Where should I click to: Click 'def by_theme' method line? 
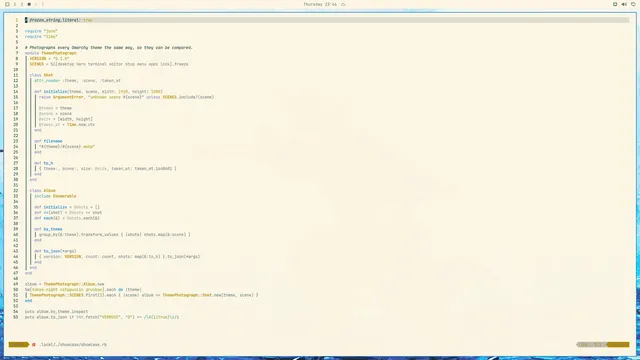(x=48, y=229)
